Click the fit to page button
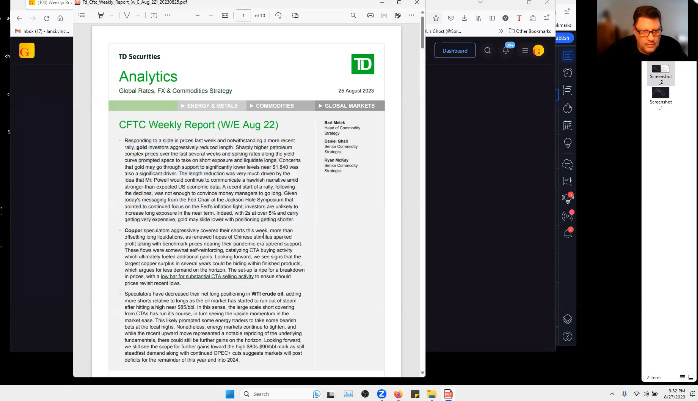 (x=225, y=16)
